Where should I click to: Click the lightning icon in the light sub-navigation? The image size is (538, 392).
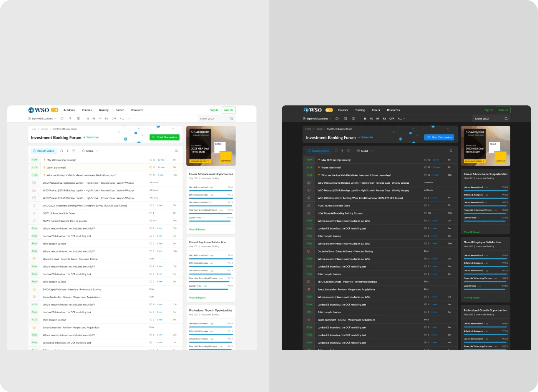coord(70,119)
